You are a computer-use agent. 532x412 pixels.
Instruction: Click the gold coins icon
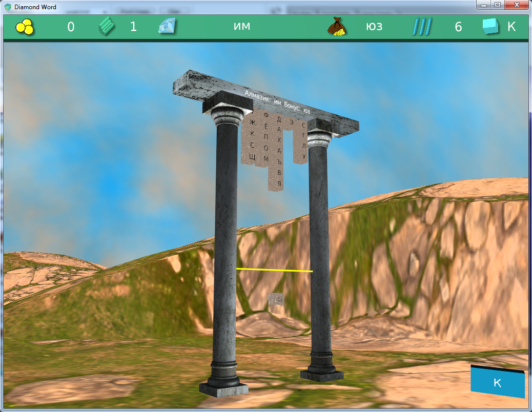[x=24, y=27]
